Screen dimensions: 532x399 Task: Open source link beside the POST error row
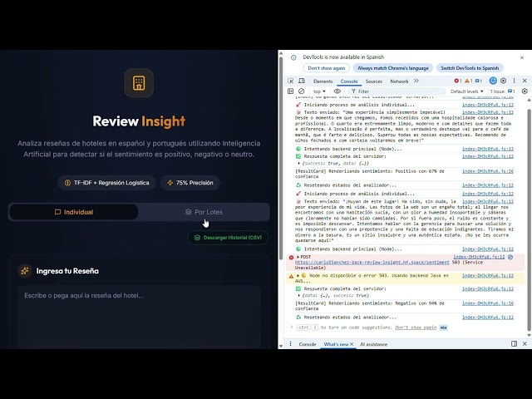(x=479, y=257)
